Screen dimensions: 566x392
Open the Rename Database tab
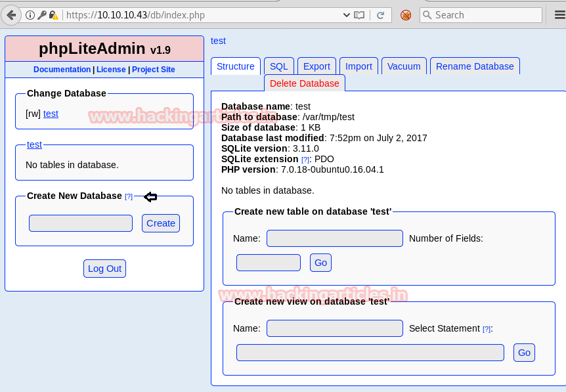point(475,66)
